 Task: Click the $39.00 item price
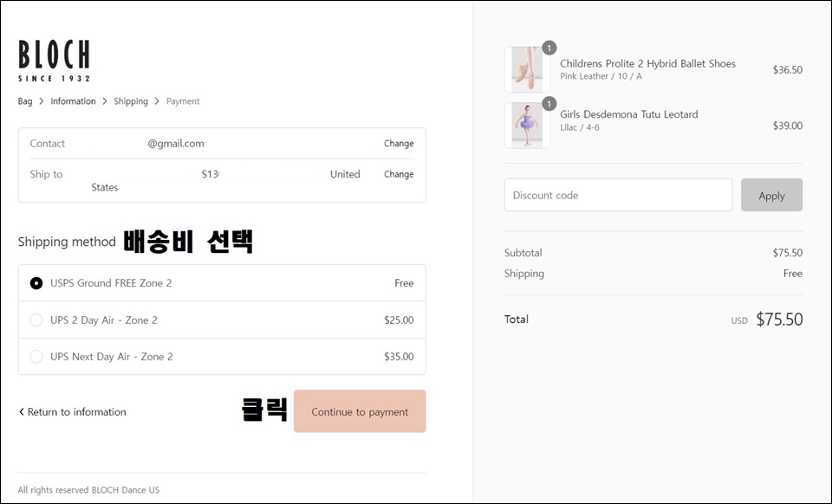click(x=788, y=126)
